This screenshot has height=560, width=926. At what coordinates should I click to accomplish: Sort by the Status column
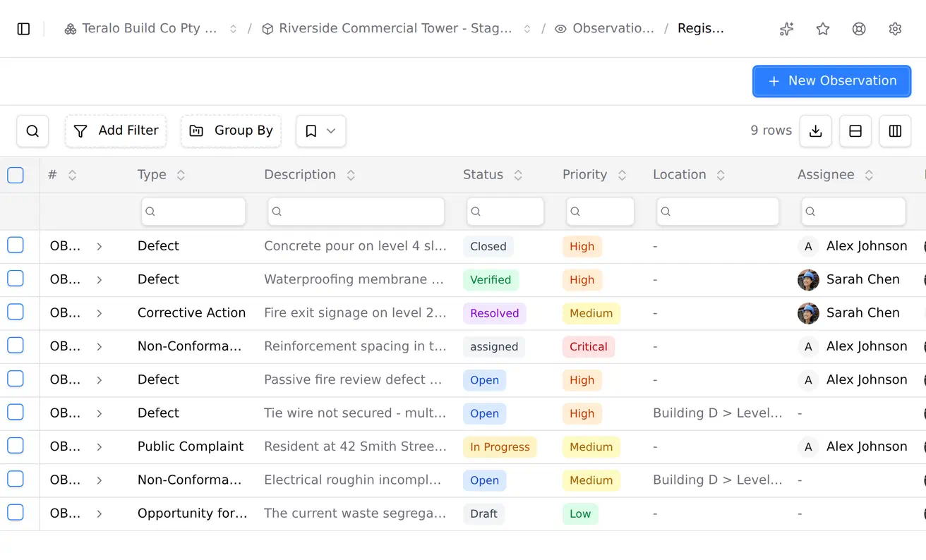[518, 175]
